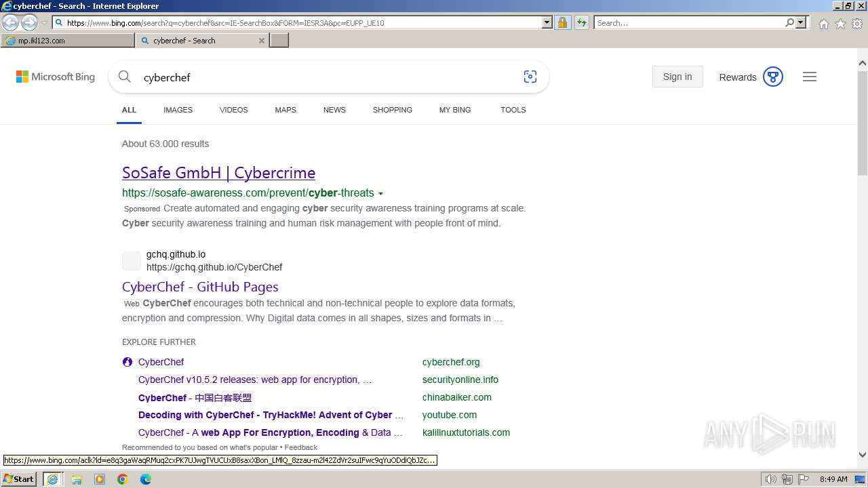Screen dimensions: 868x488
Task: Open CyberChef web App For Encryption link
Action: coord(270,432)
